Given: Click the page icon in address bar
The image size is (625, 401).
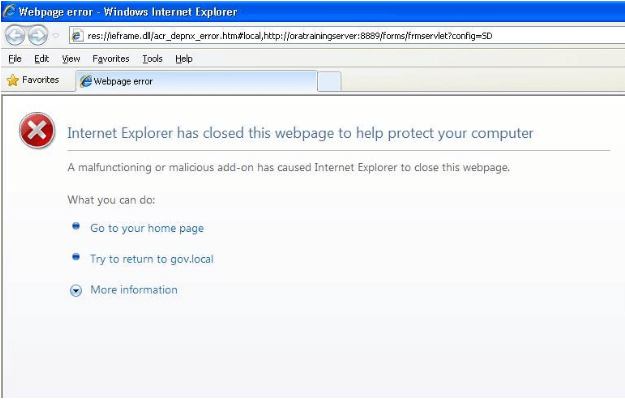Looking at the screenshot, I should [x=77, y=36].
